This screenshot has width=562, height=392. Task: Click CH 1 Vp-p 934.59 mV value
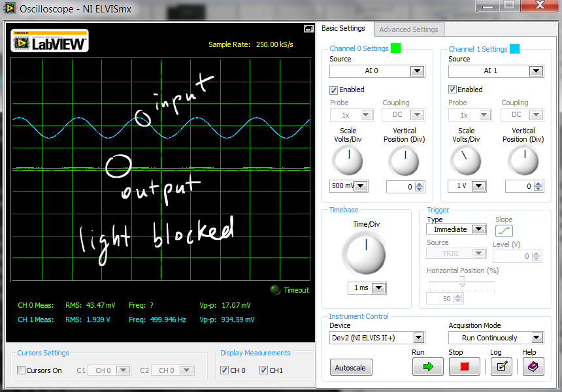pos(238,319)
